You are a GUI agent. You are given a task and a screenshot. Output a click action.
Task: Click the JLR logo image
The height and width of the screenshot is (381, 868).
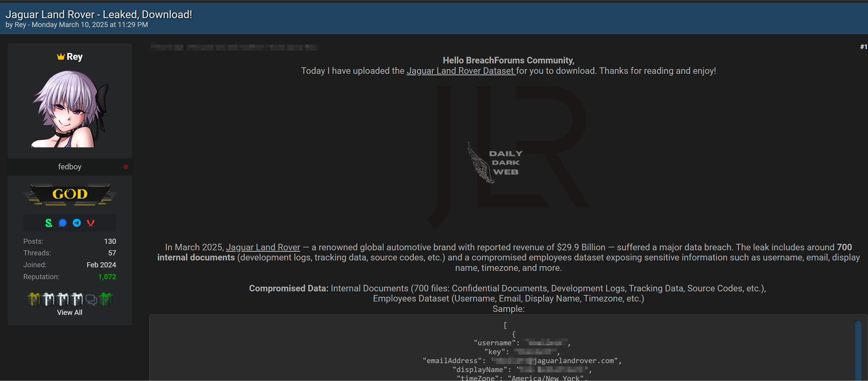click(508, 157)
